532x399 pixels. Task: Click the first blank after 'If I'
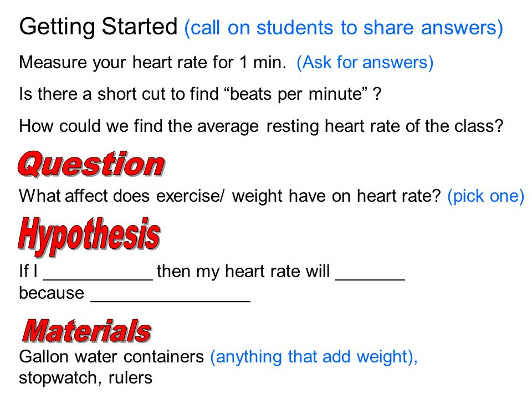point(98,279)
